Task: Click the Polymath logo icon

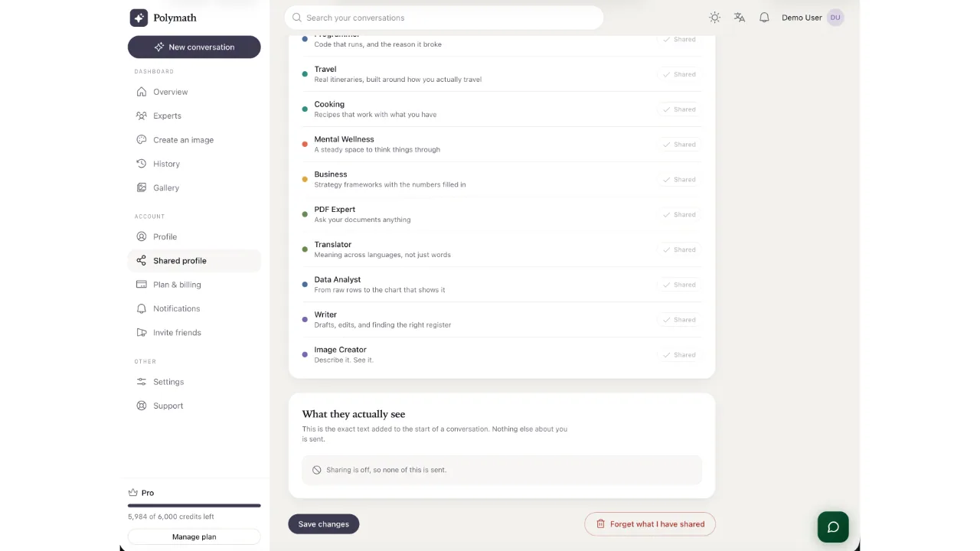Action: tap(139, 18)
